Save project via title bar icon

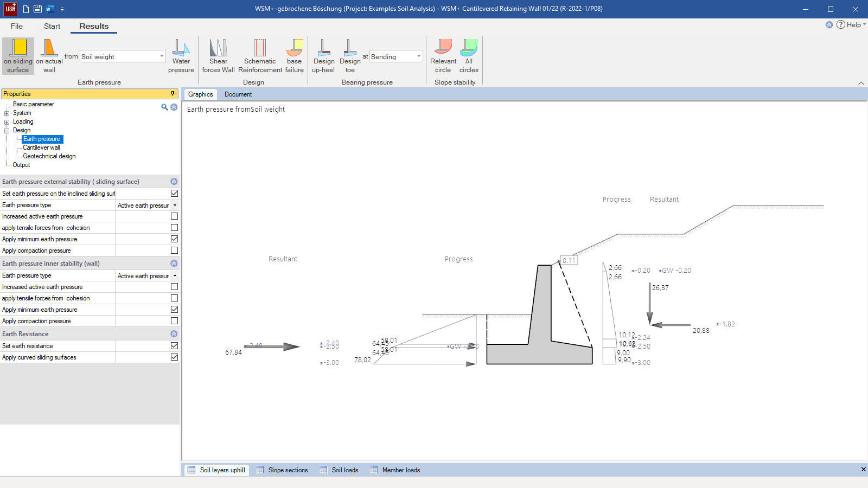point(37,9)
